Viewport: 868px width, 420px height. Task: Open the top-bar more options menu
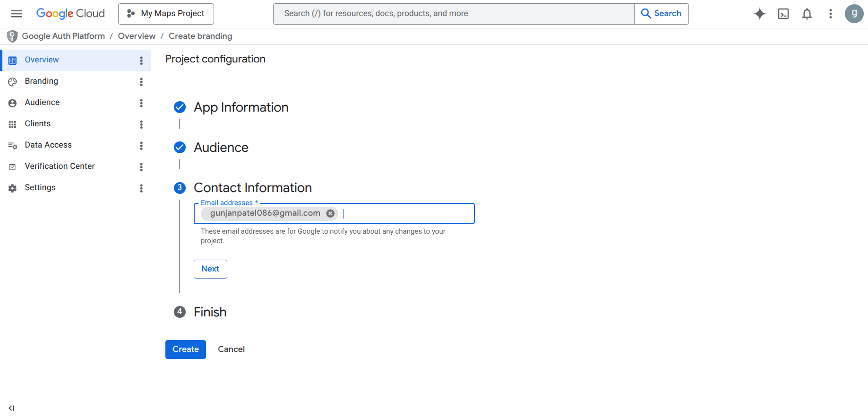830,14
